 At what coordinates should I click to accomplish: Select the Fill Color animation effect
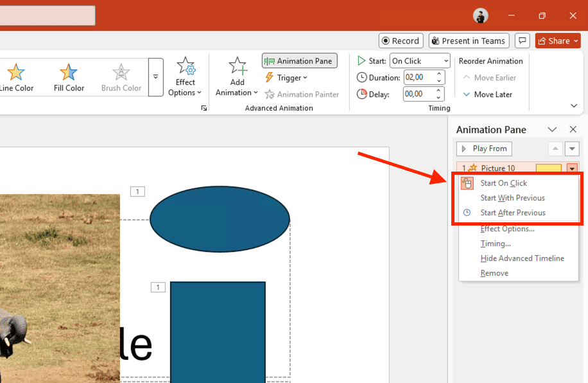pos(69,78)
